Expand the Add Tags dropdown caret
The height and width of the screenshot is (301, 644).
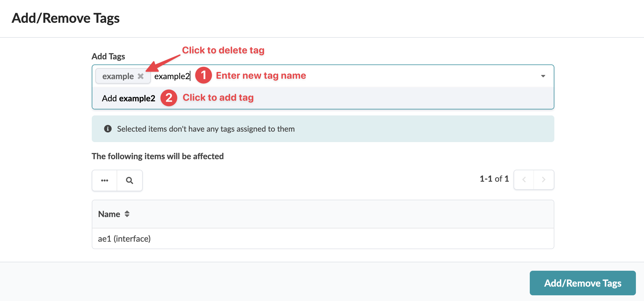[543, 76]
